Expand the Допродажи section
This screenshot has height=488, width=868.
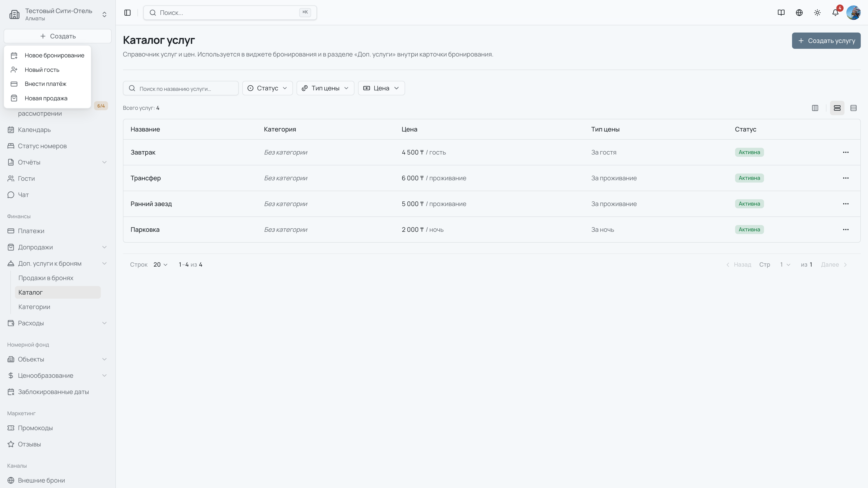click(57, 247)
